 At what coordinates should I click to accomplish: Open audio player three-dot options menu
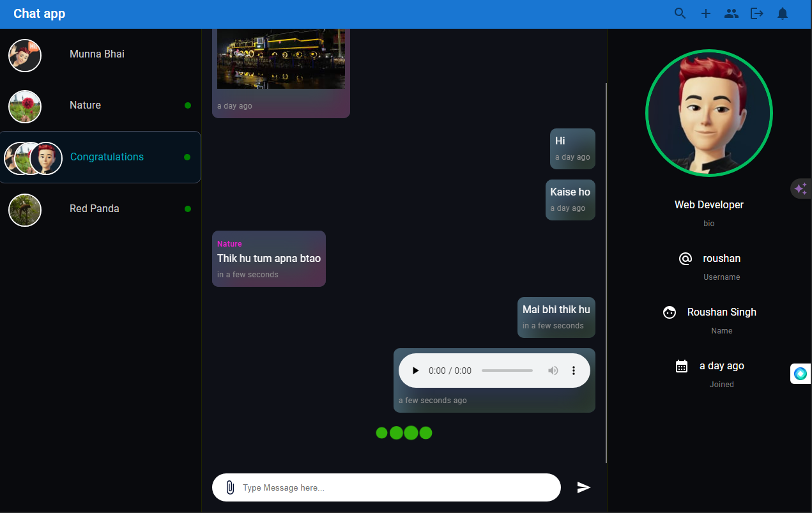(574, 371)
